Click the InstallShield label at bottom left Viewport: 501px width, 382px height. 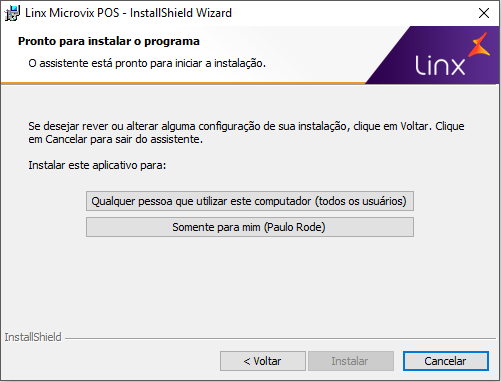click(33, 337)
